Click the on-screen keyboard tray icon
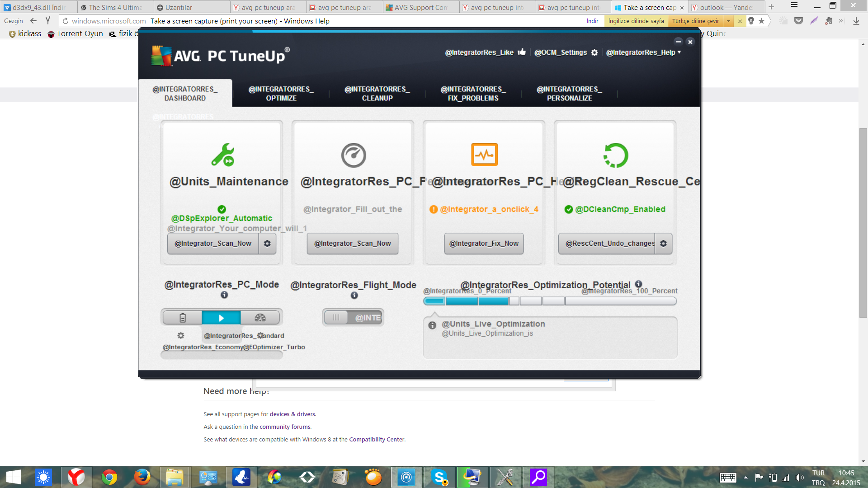The height and width of the screenshot is (488, 868). 728,478
